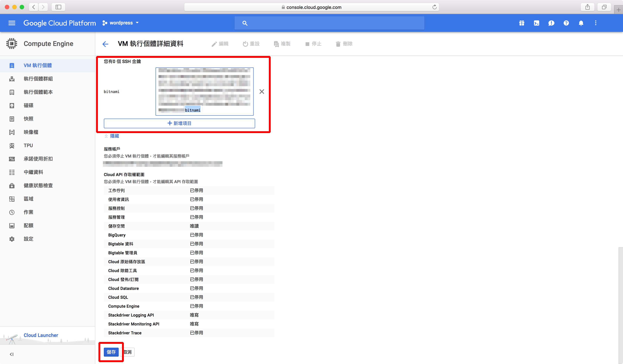This screenshot has height=364, width=623.
Task: Click the 儲存 save button
Action: tap(111, 352)
